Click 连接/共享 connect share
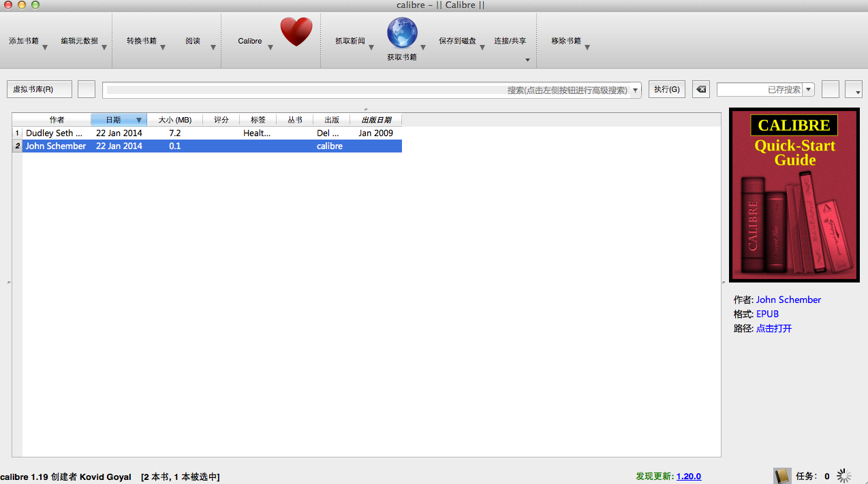 [510, 41]
